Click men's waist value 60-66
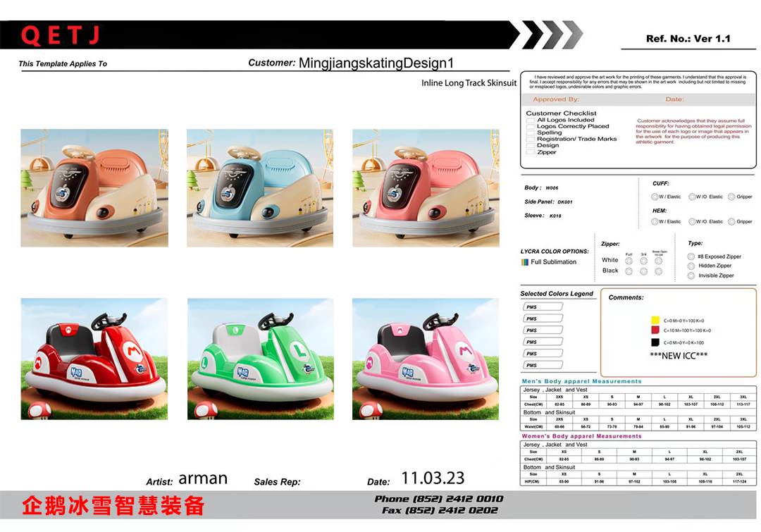Image resolution: width=761 pixels, height=532 pixels. coord(559,427)
